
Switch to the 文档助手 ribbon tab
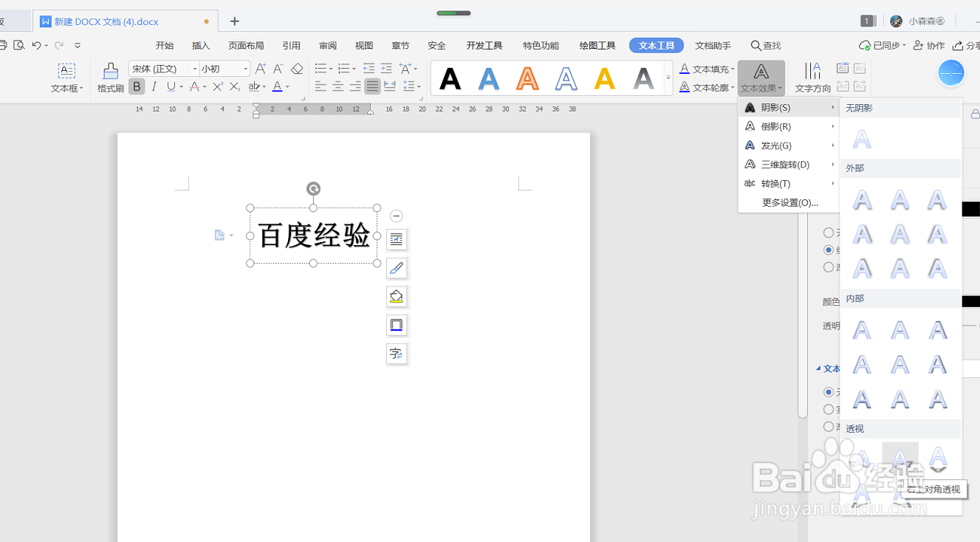(713, 46)
